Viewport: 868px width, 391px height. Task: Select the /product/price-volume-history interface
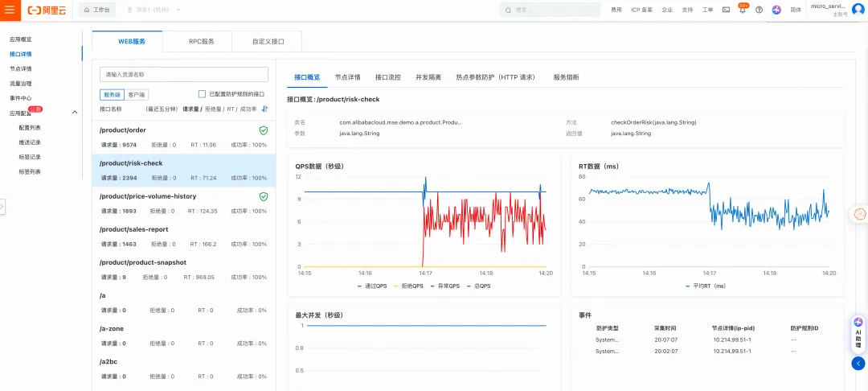coord(184,204)
